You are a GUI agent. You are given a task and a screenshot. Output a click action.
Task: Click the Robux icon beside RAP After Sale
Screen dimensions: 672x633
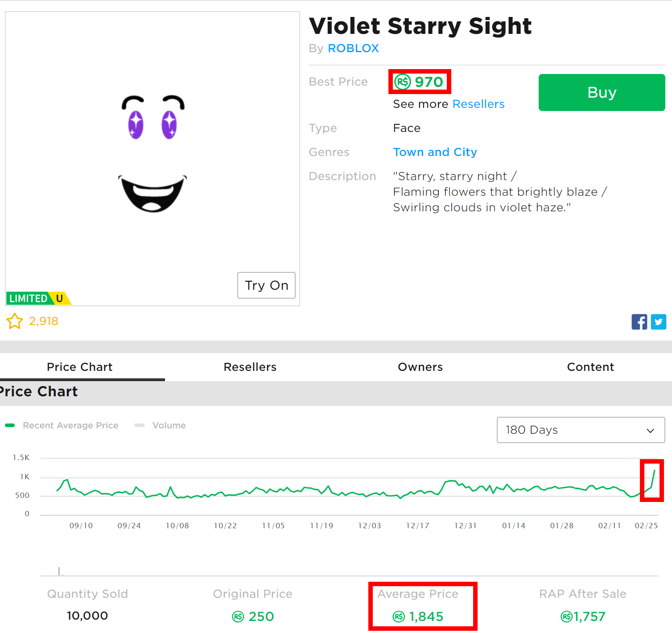tap(567, 617)
